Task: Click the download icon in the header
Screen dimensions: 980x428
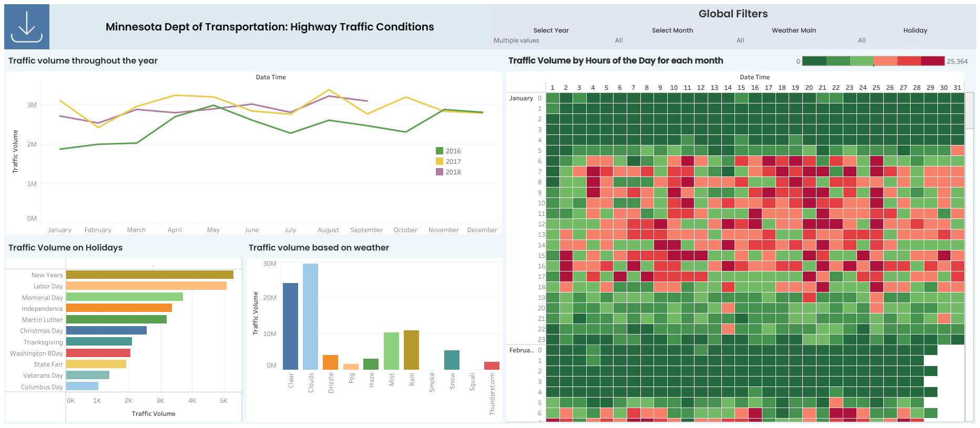Action: (x=27, y=27)
